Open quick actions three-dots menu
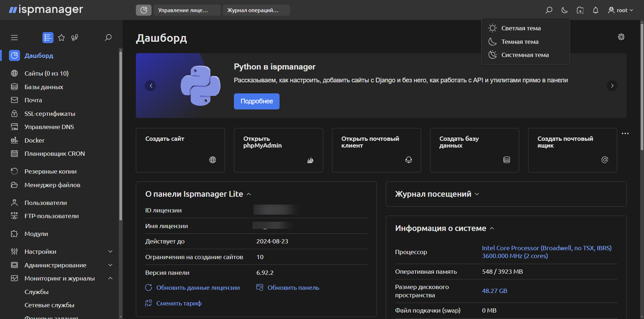The image size is (644, 319). click(x=625, y=133)
